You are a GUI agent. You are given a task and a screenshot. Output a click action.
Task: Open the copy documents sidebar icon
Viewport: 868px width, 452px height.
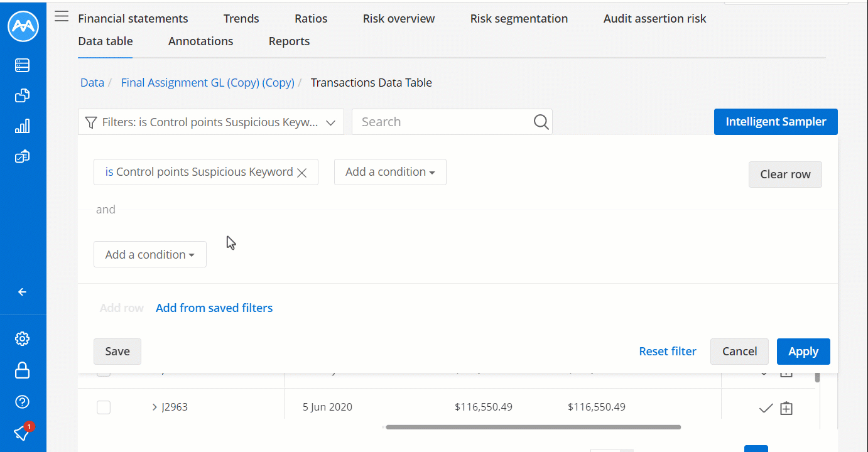pos(23,95)
